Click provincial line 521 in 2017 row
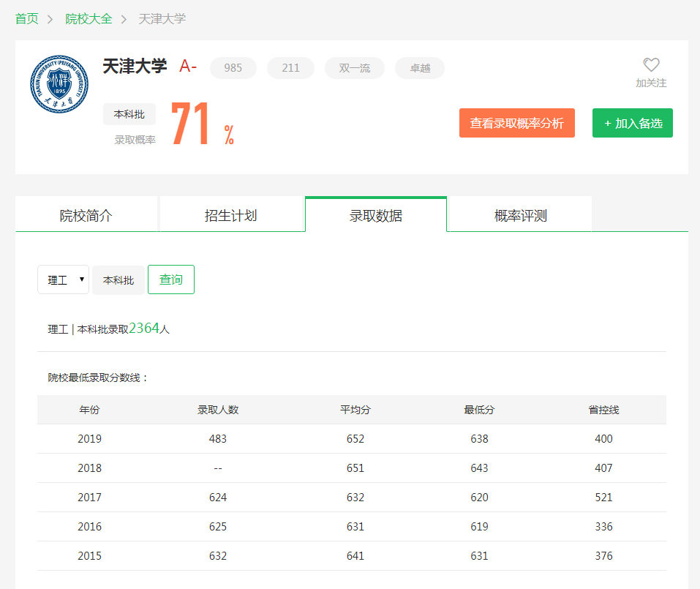 (603, 497)
